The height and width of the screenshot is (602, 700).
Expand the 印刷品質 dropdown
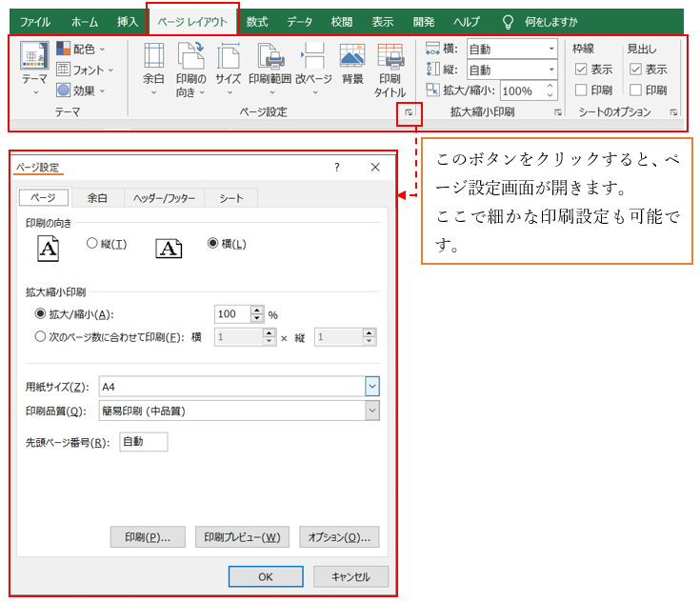pos(371,411)
